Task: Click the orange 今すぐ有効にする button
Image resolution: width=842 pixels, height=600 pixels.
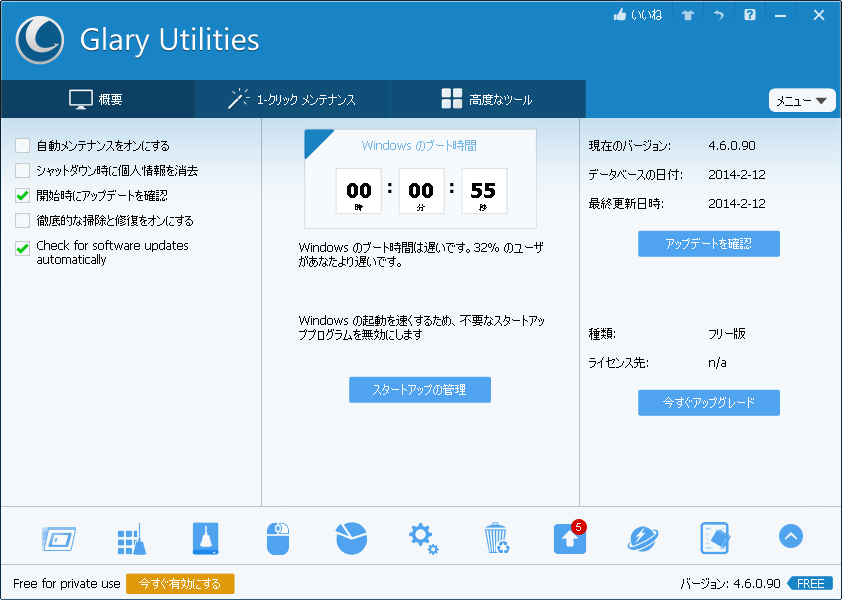Action: click(180, 584)
